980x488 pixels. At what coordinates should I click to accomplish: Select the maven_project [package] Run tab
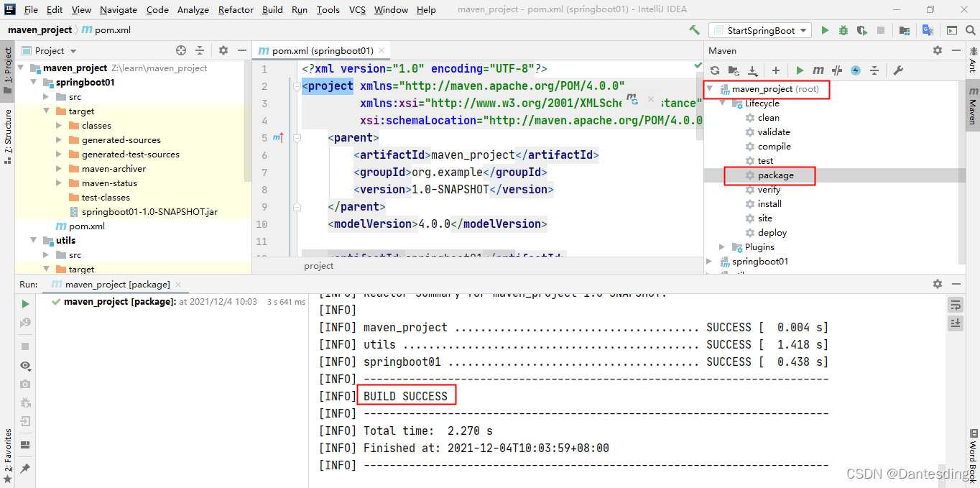(x=117, y=285)
